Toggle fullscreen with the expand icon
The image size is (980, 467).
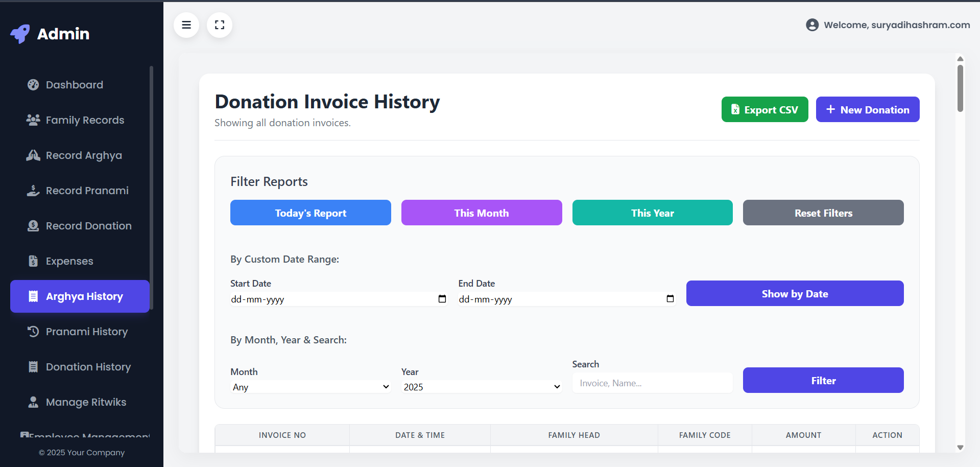[x=220, y=25]
